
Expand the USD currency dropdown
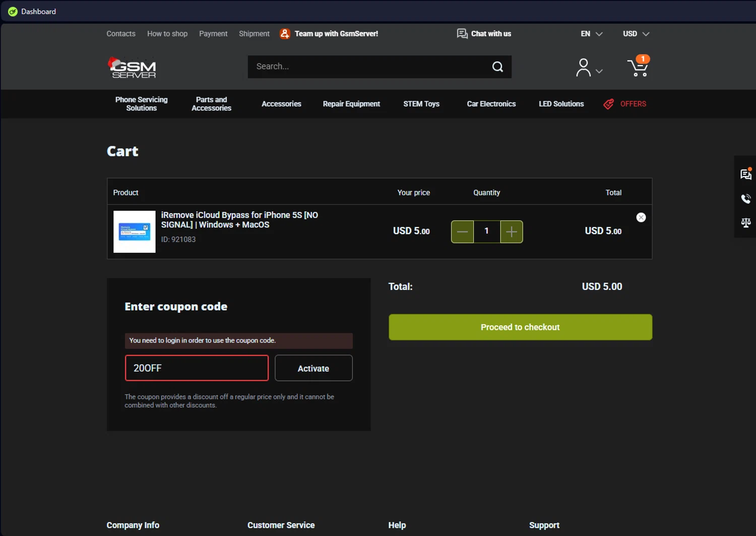pyautogui.click(x=636, y=34)
